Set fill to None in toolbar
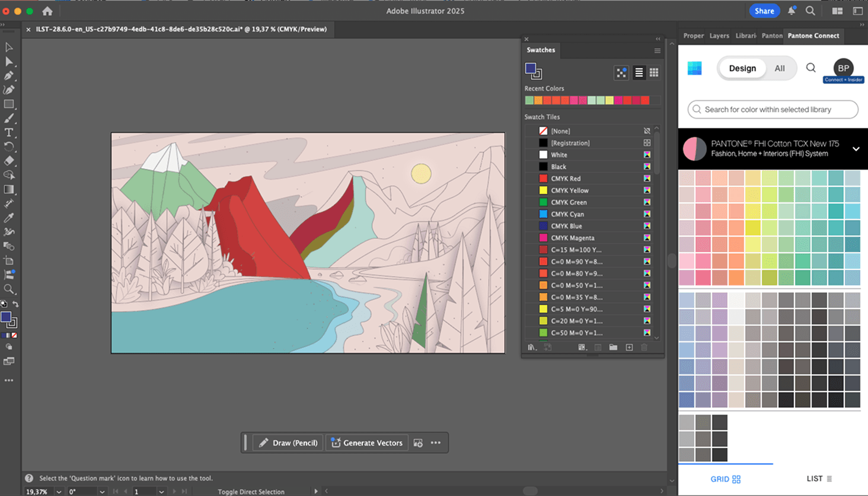This screenshot has width=868, height=496. coord(14,335)
